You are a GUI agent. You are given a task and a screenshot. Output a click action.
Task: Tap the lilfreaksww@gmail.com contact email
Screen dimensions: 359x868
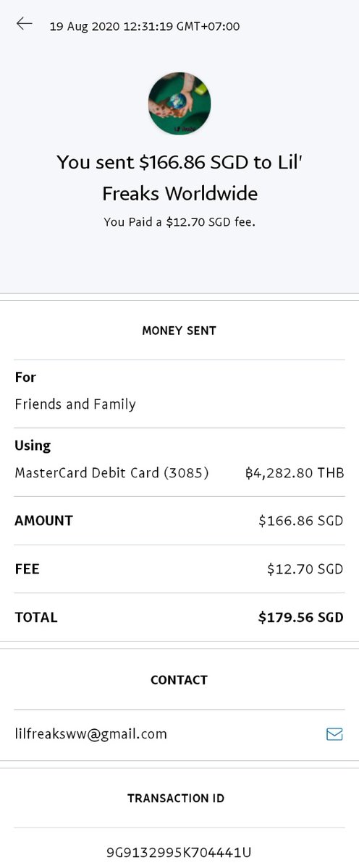click(x=90, y=734)
